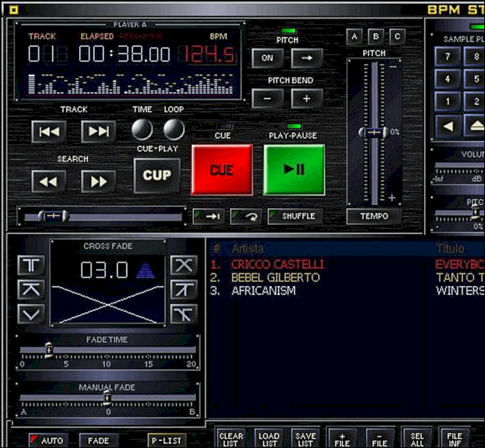Click the Fade Time slider handle

(x=48, y=350)
